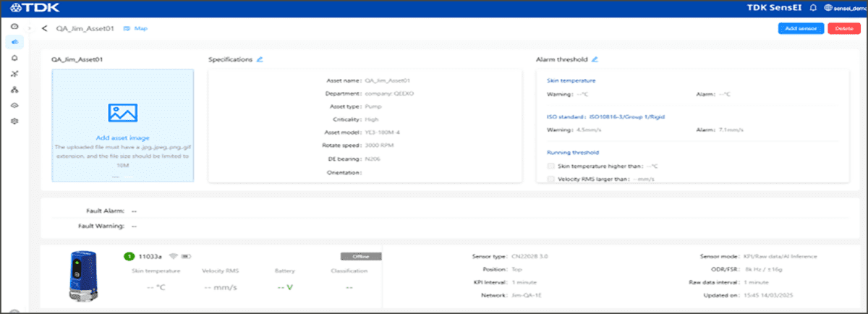Go back using the arrow beside QA_Jim_Asset01
The width and height of the screenshot is (868, 314).
coord(45,28)
